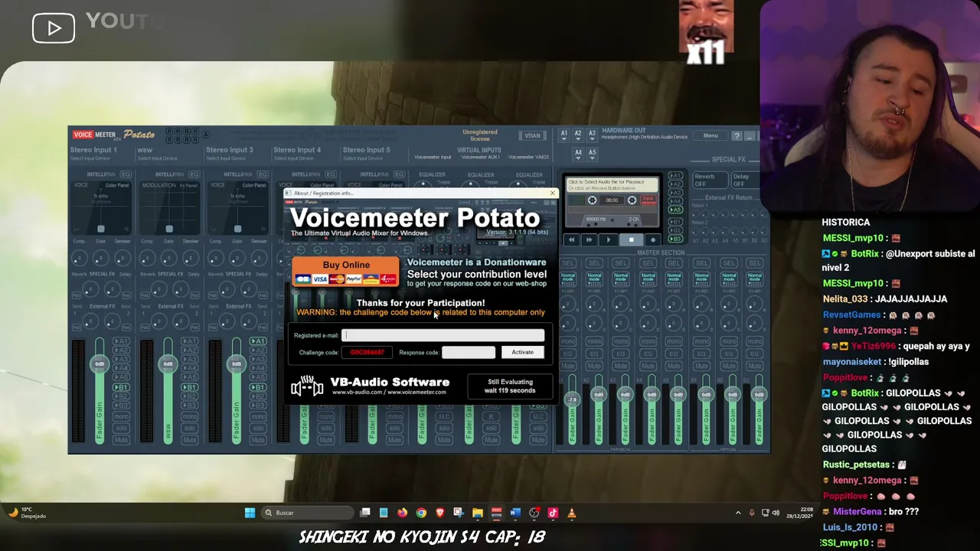The image size is (980, 551).
Task: Open the A3 hardware output device dropdown
Action: pyautogui.click(x=592, y=134)
